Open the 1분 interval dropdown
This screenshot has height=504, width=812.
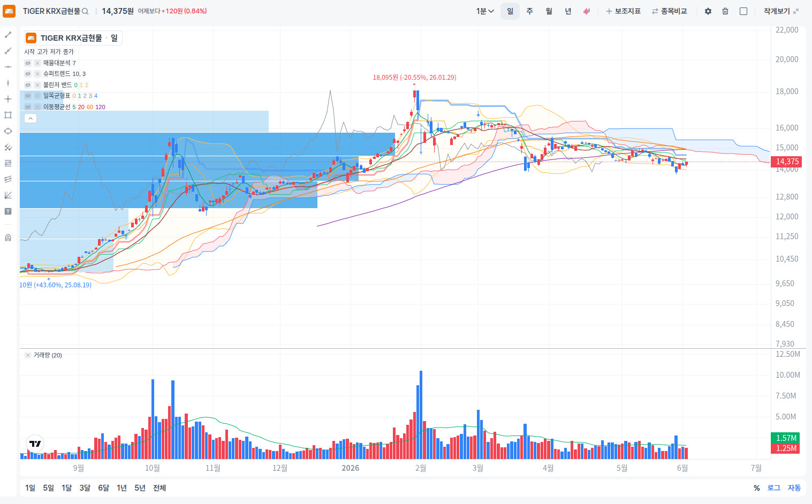pos(485,11)
